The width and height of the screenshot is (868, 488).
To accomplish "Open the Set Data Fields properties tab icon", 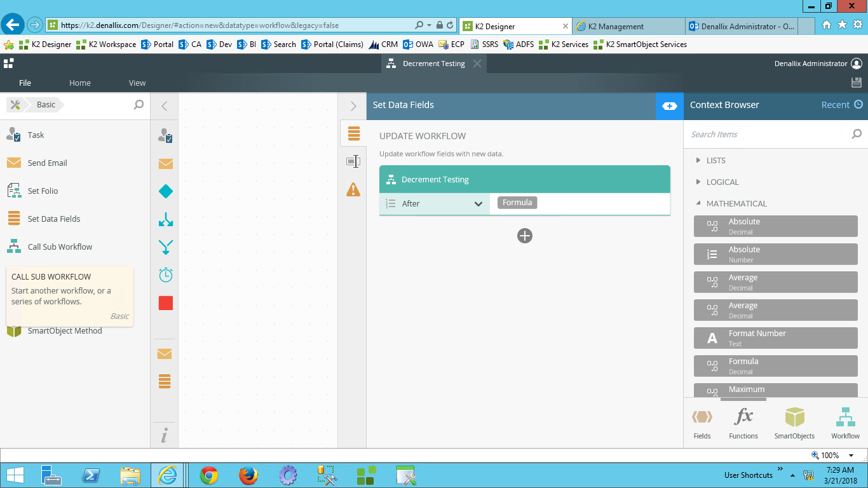I will [353, 133].
